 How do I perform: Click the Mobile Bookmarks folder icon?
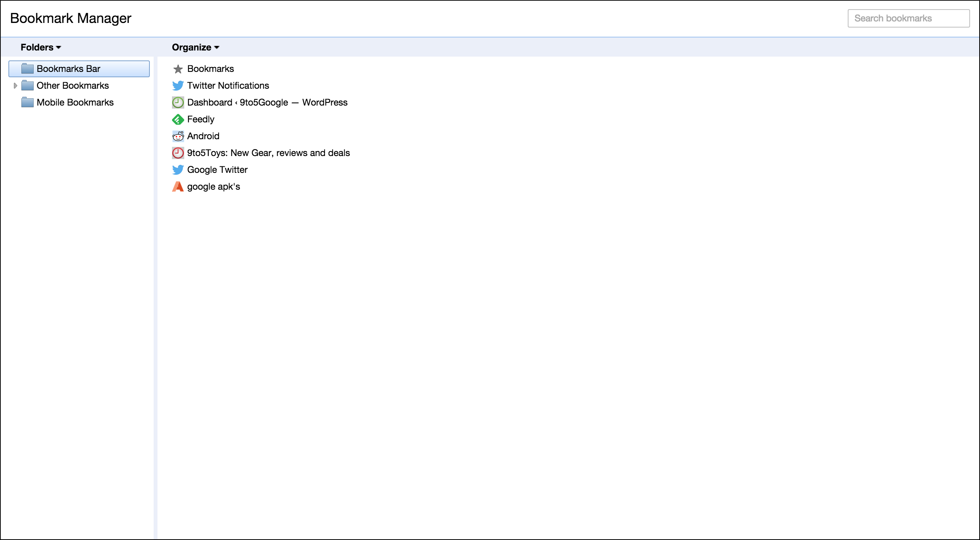coord(27,102)
